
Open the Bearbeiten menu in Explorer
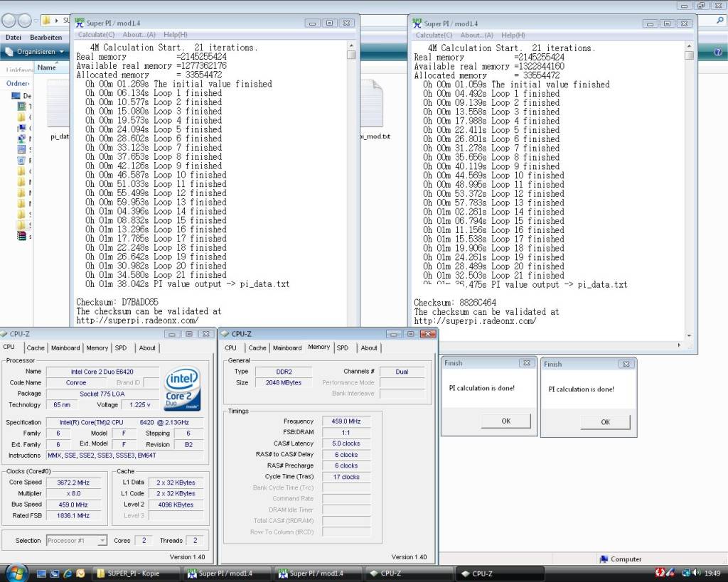(46, 37)
